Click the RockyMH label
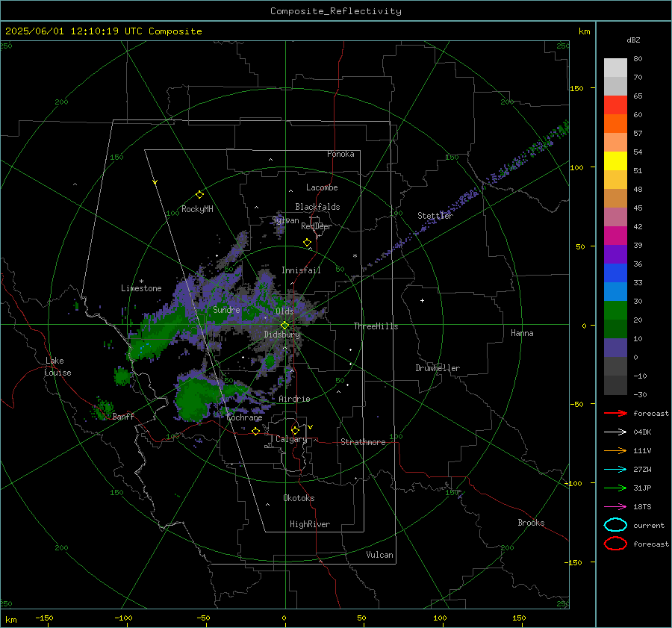This screenshot has width=672, height=628. [197, 209]
